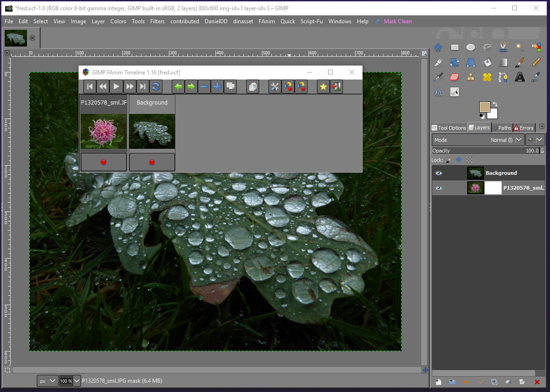Select the Scissors Select tool

click(503, 47)
